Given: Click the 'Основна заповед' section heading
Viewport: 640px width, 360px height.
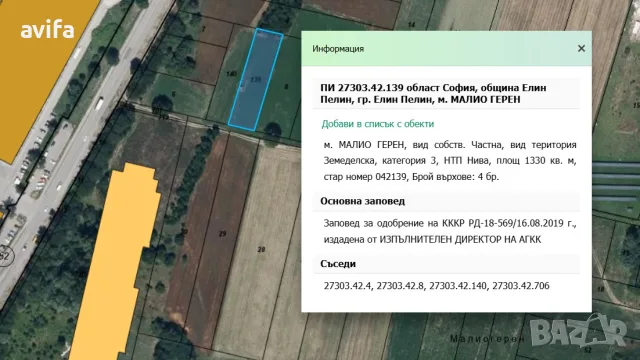Looking at the screenshot, I should [362, 201].
